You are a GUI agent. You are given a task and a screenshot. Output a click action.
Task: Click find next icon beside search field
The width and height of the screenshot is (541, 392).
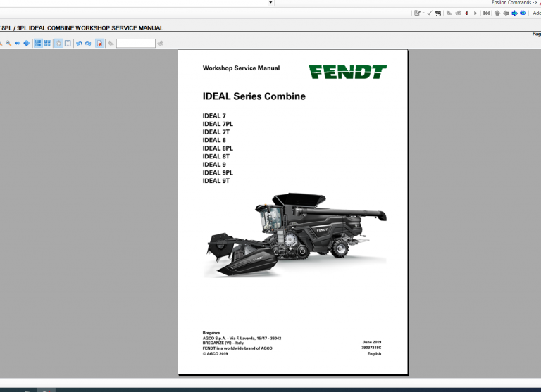pos(161,43)
